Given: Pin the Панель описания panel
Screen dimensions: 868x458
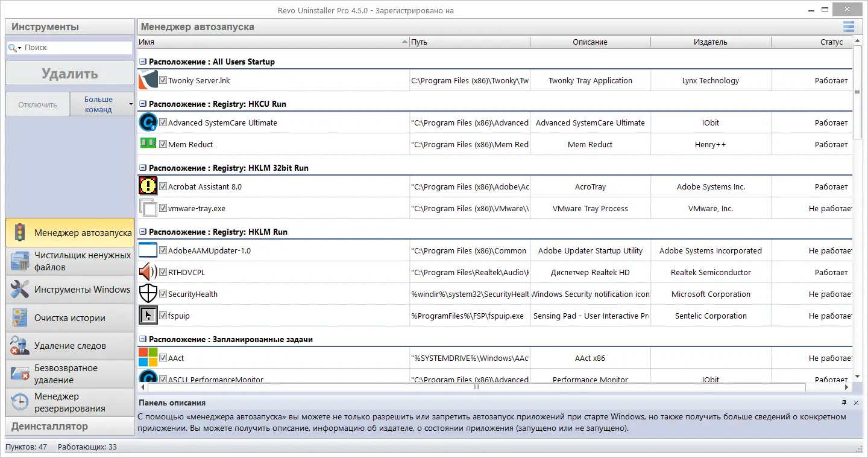Looking at the screenshot, I should 844,402.
